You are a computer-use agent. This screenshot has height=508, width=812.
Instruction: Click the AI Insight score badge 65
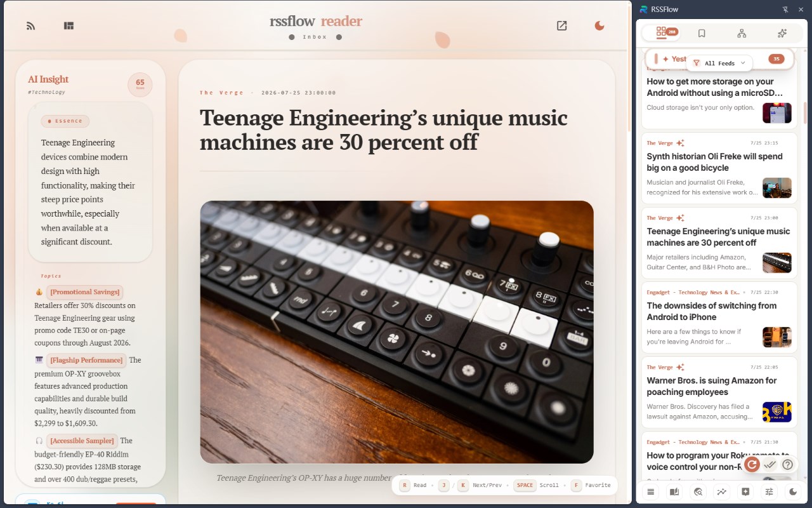pyautogui.click(x=140, y=84)
